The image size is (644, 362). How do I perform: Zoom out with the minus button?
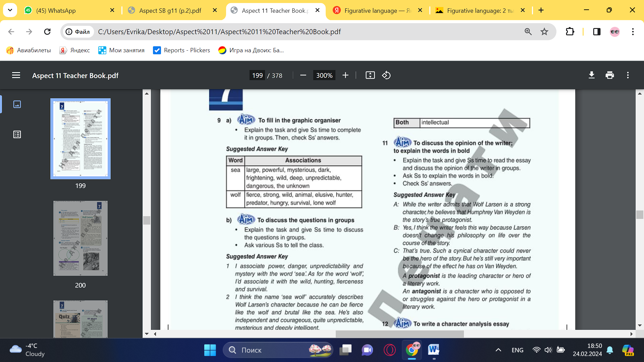click(303, 75)
